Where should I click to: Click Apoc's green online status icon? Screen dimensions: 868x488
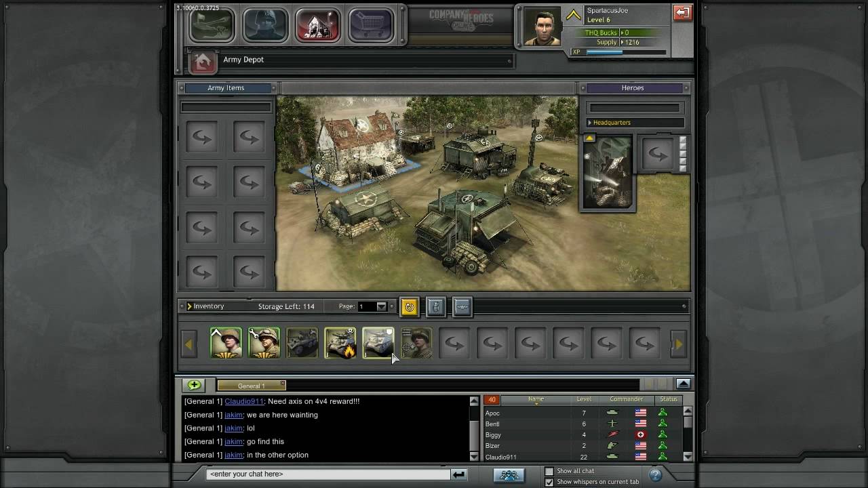(x=663, y=413)
